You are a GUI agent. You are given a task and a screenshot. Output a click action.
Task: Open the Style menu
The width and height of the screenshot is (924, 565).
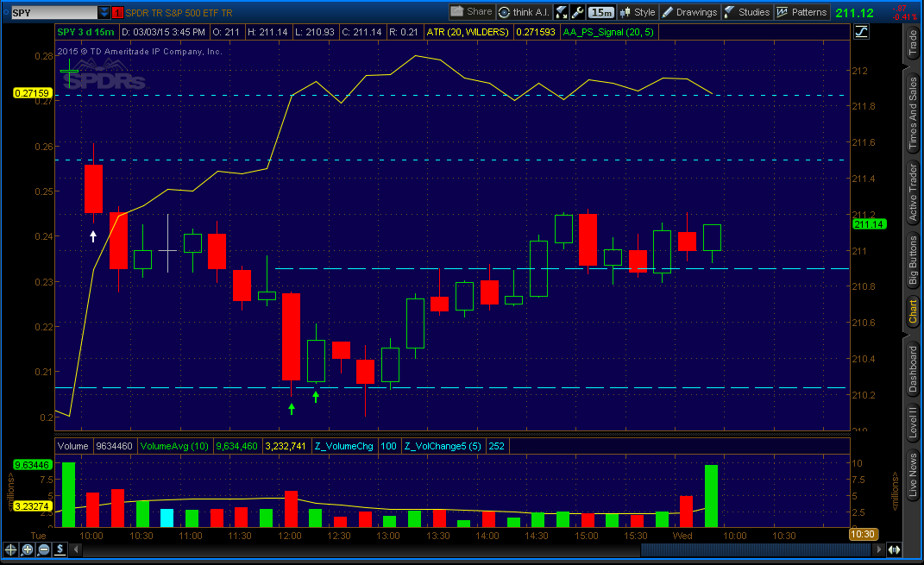point(637,12)
